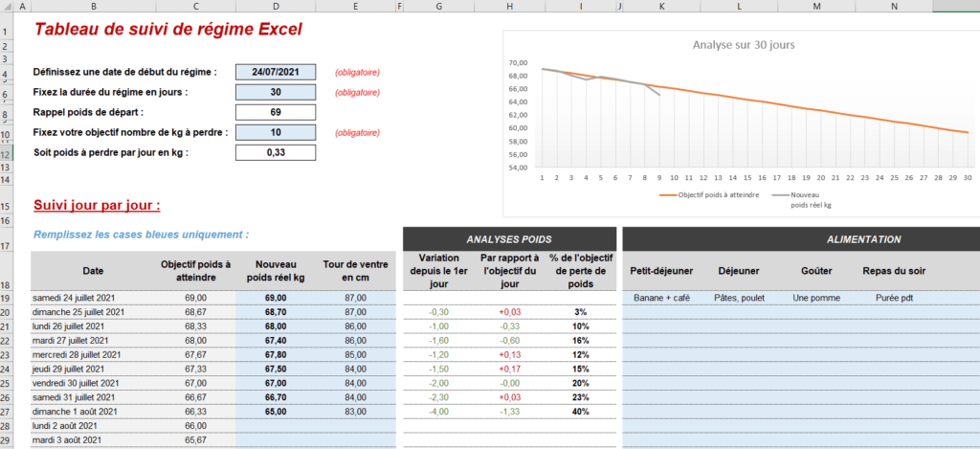The image size is (980, 449).
Task: Select the cell mardi 3 août 2021
Action: pos(93,440)
